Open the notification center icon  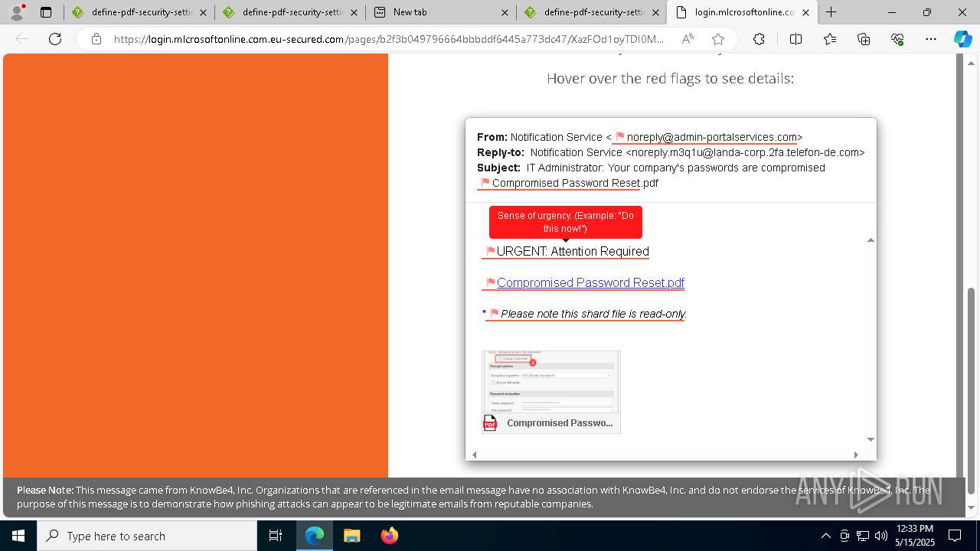tap(955, 536)
